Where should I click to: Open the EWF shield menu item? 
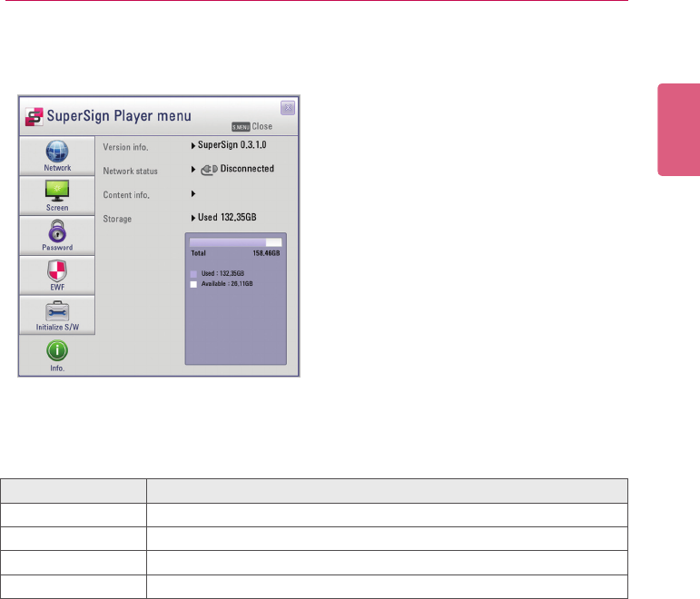[x=57, y=275]
